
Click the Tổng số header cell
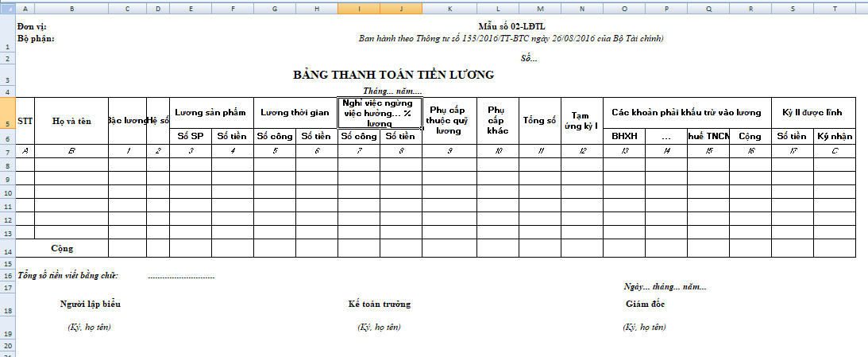(539, 121)
